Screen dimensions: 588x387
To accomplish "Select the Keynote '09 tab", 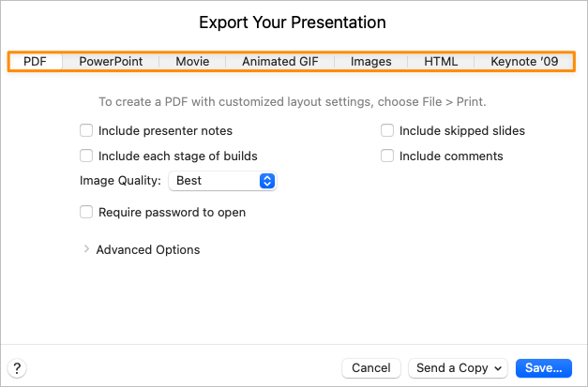I will point(524,62).
